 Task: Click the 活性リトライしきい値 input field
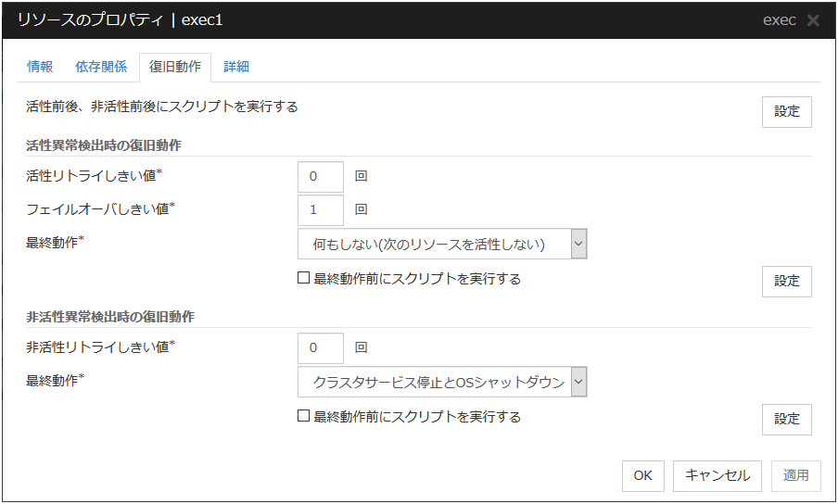pyautogui.click(x=320, y=176)
